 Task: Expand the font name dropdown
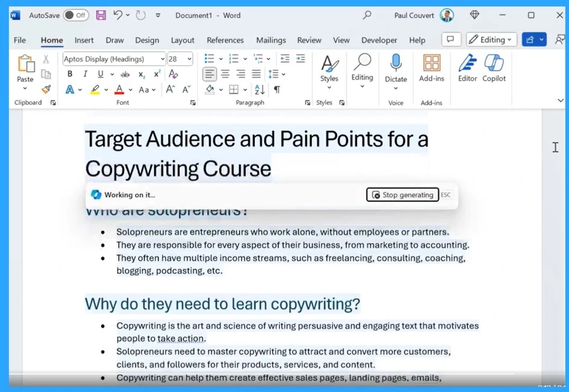click(x=163, y=59)
